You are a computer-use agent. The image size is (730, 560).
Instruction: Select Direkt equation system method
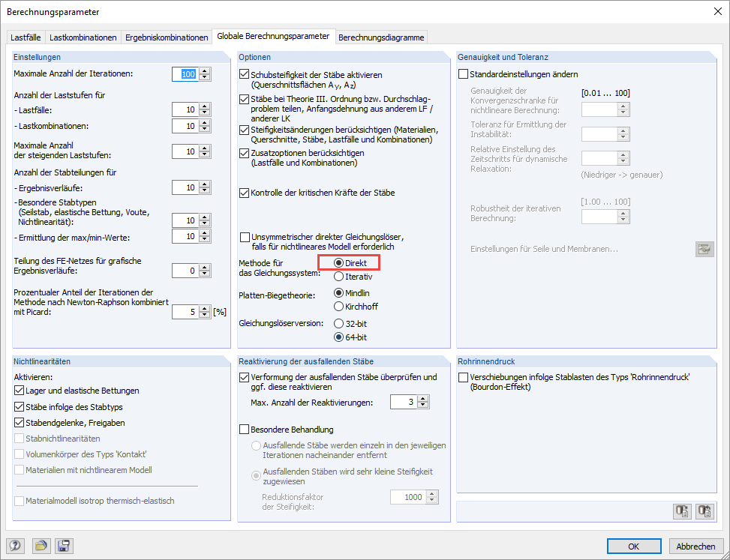click(x=339, y=263)
